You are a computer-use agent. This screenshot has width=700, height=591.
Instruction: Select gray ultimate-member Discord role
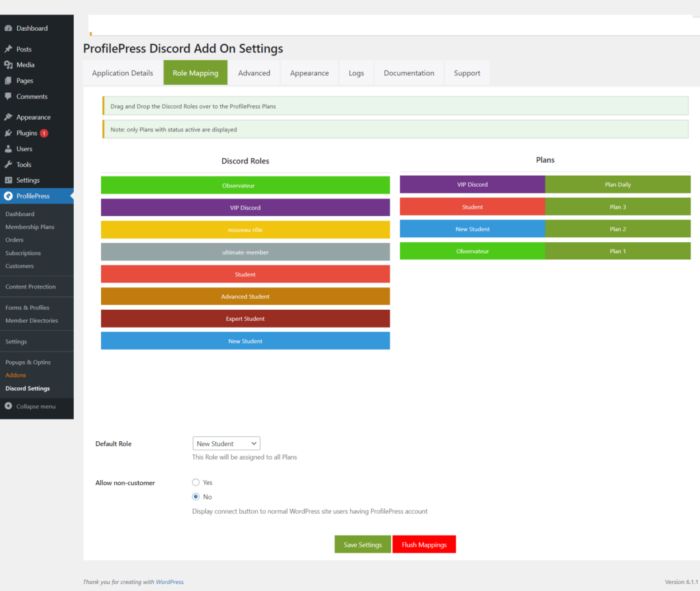(x=245, y=252)
